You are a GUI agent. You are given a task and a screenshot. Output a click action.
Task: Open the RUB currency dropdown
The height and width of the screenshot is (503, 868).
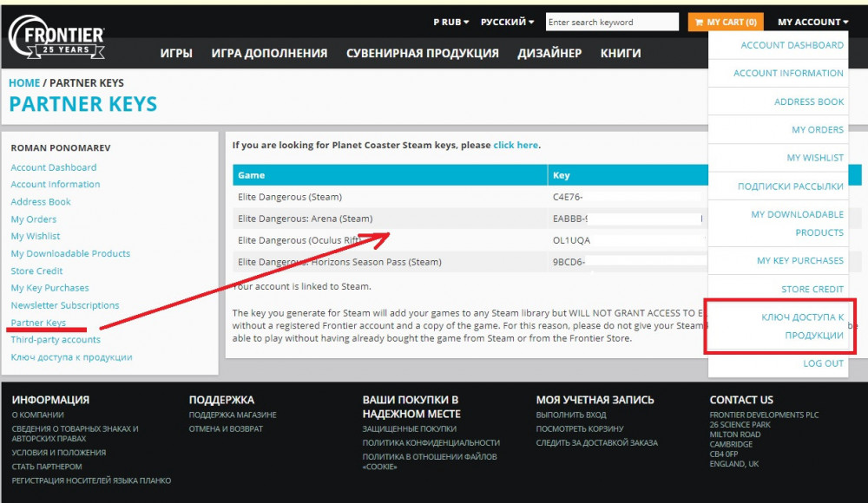pyautogui.click(x=451, y=23)
